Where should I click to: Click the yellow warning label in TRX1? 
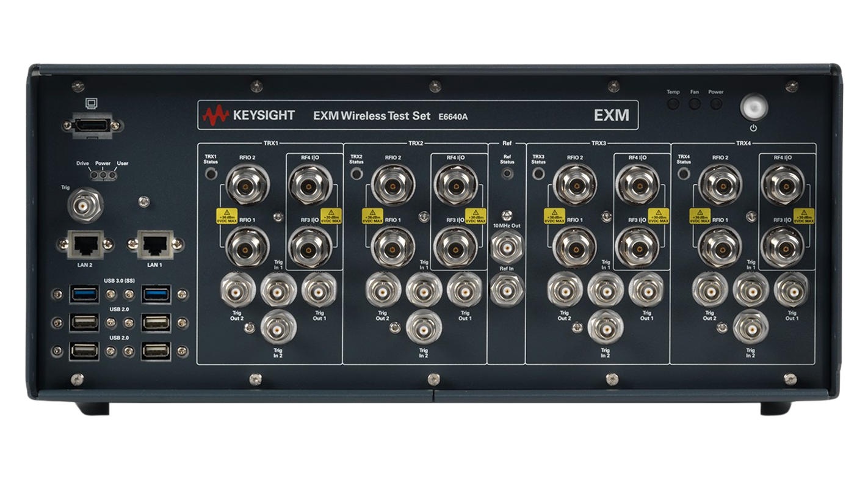(226, 216)
